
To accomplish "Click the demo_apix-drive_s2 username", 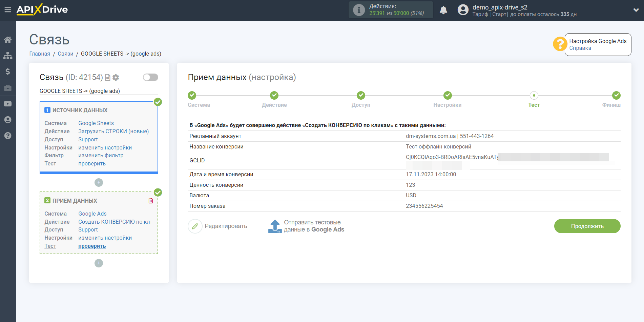I will [x=500, y=7].
